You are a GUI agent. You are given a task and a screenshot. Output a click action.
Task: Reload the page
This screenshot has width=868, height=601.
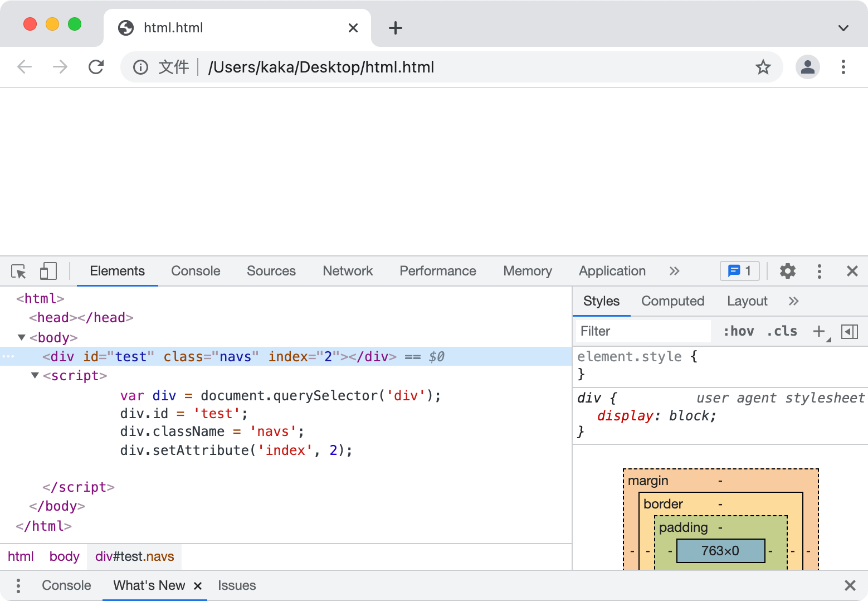coord(96,67)
